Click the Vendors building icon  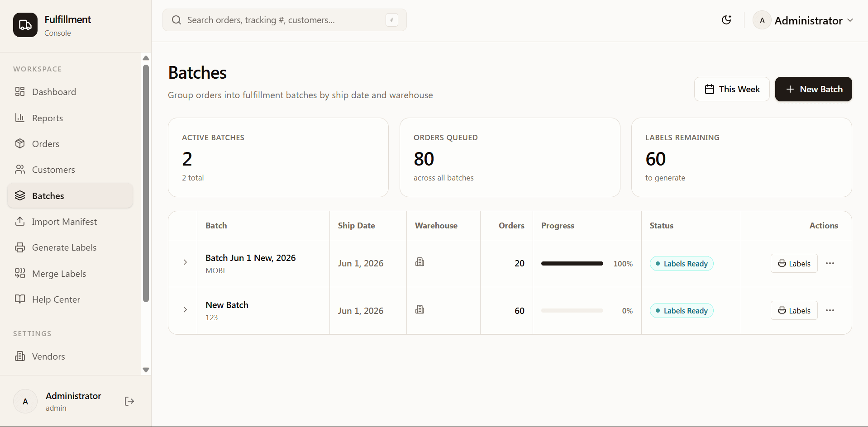pyautogui.click(x=20, y=356)
